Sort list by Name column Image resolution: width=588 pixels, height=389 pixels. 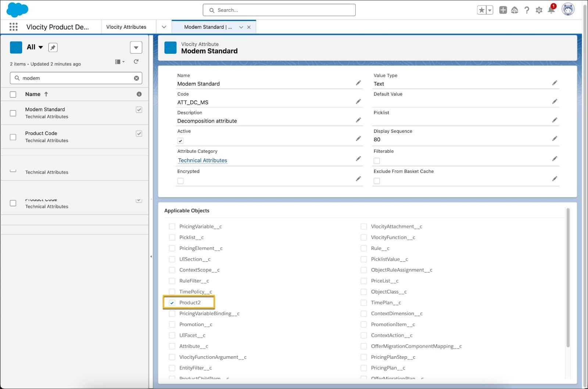(36, 94)
